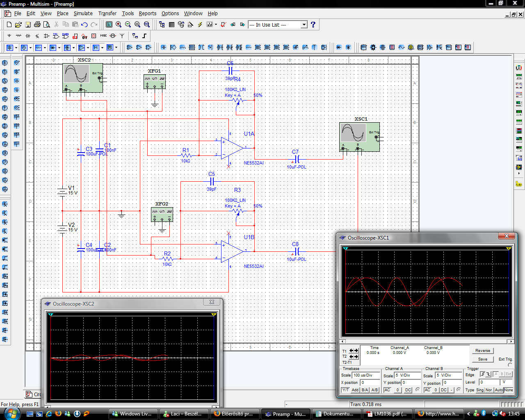Click the blue Help question mark icon

coord(313,25)
